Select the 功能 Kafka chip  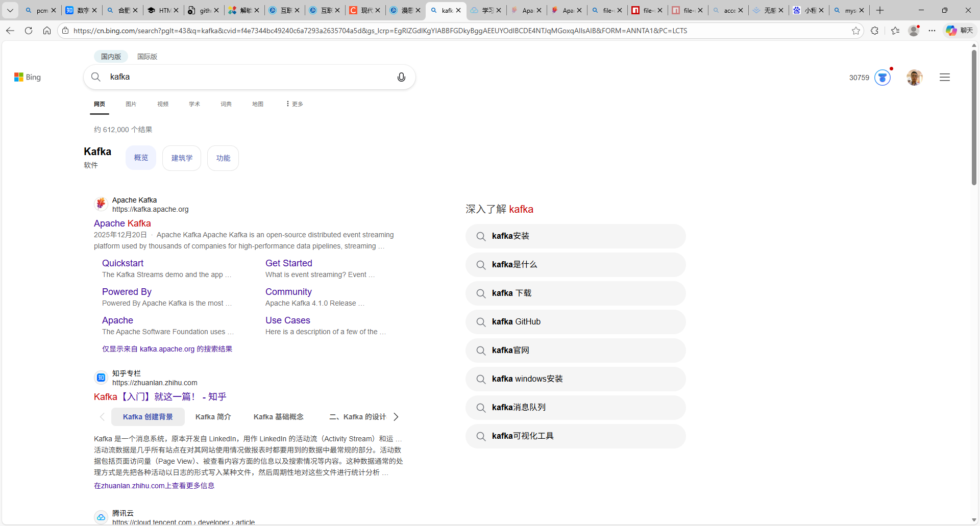tap(223, 158)
